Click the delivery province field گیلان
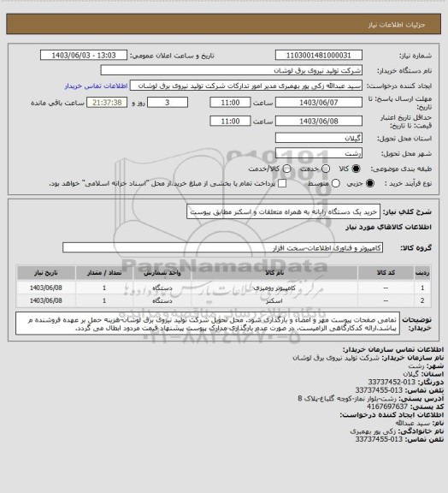Viewport: 448px width, 493px height. [319, 138]
